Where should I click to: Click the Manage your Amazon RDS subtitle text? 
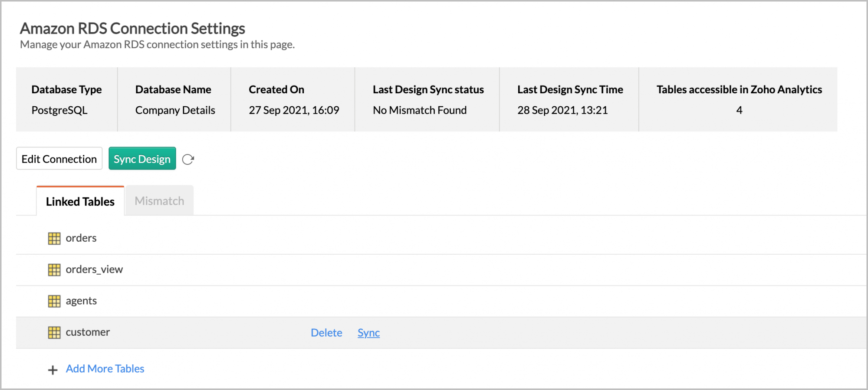tap(158, 45)
